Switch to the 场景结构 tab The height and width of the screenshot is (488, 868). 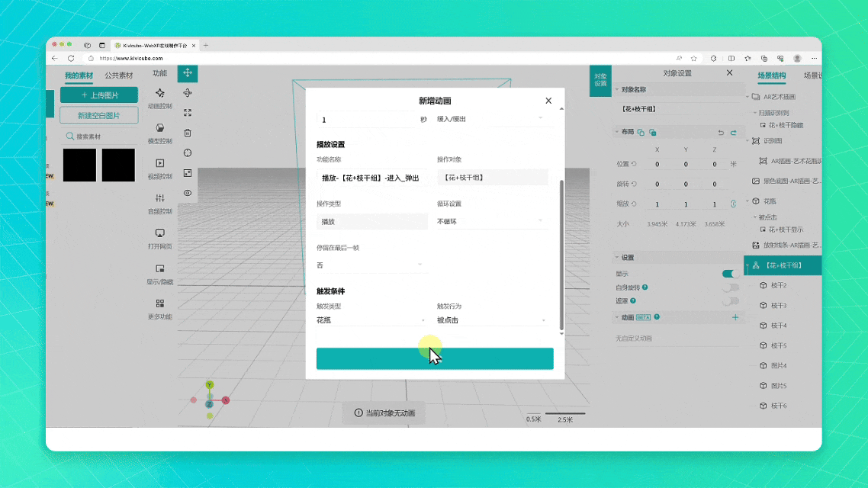pyautogui.click(x=771, y=75)
